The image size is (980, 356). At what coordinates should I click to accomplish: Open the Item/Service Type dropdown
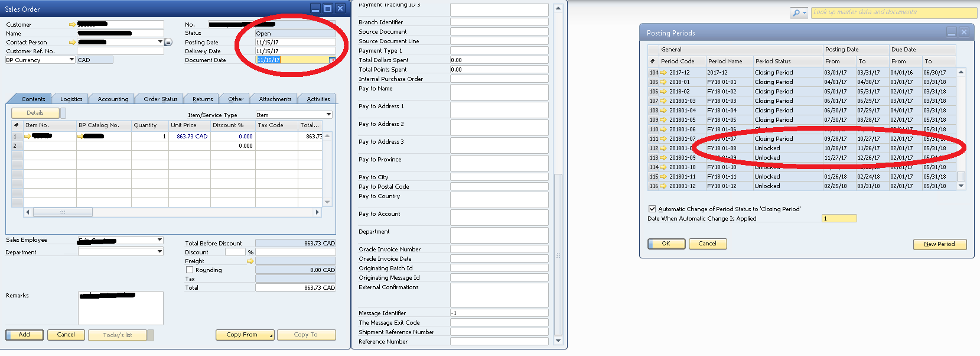point(328,115)
